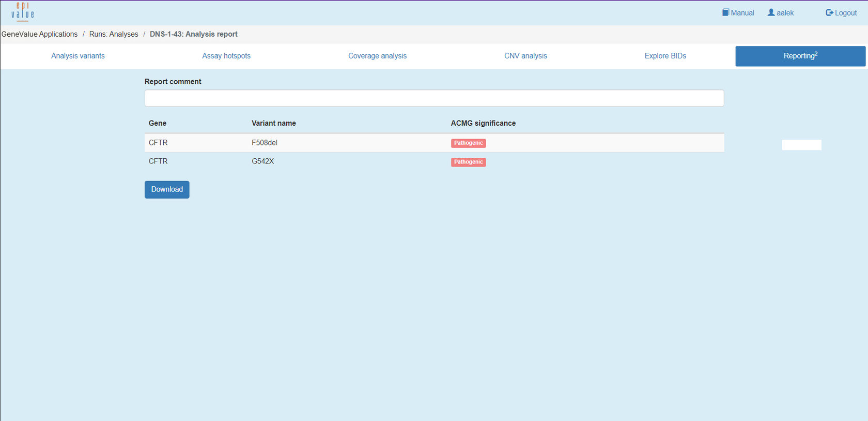Select the CNV analysis tab
Image resolution: width=868 pixels, height=421 pixels.
[x=525, y=56]
